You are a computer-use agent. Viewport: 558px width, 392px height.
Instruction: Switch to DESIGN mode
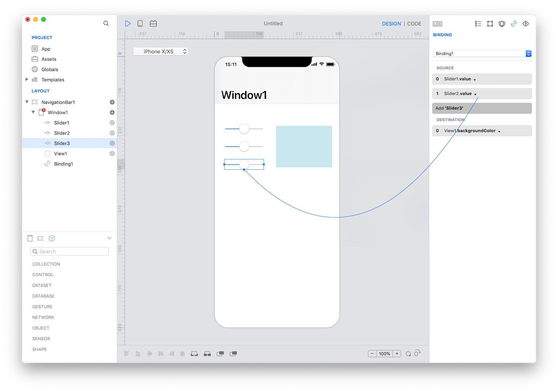[391, 24]
